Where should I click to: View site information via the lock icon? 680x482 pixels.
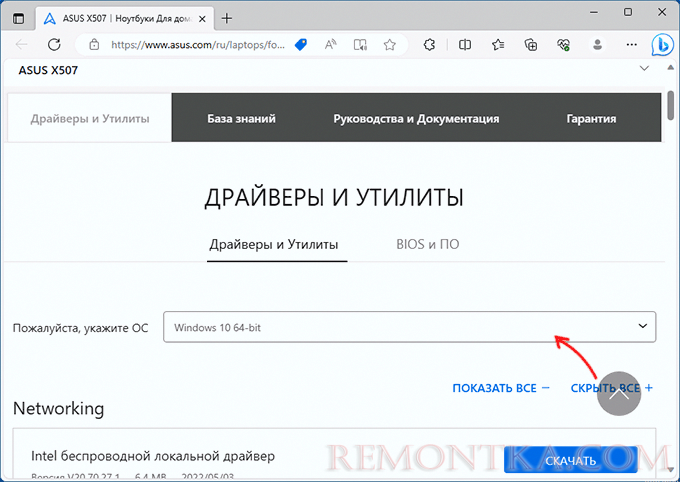coord(94,44)
